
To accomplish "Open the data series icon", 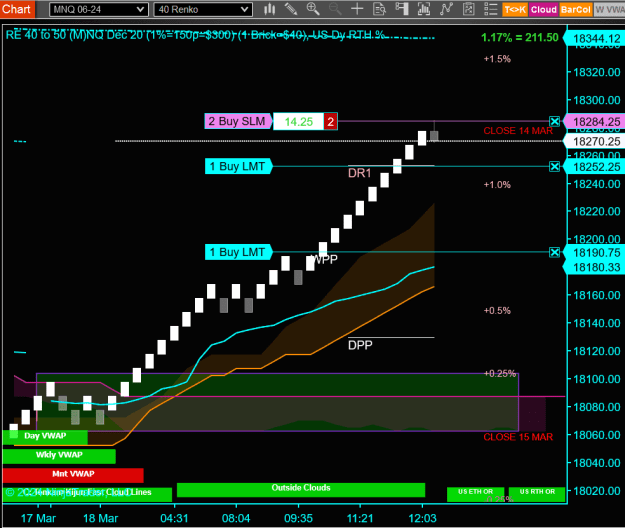I will (424, 9).
